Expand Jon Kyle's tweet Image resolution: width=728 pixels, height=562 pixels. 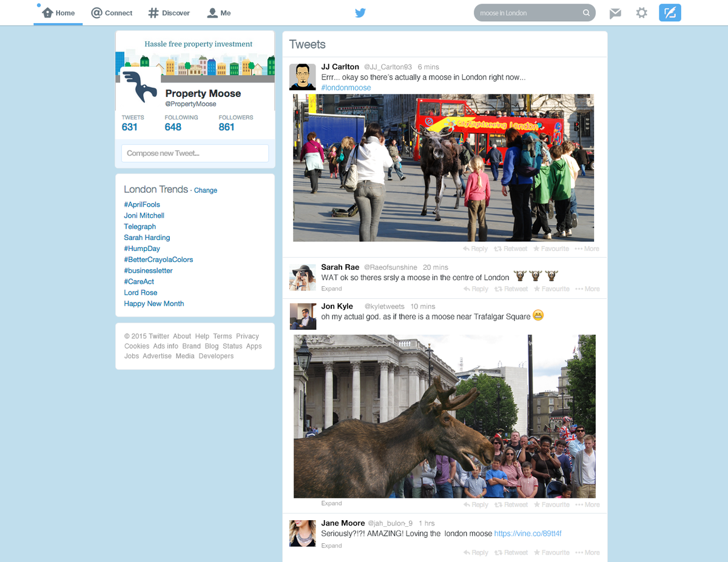point(332,503)
